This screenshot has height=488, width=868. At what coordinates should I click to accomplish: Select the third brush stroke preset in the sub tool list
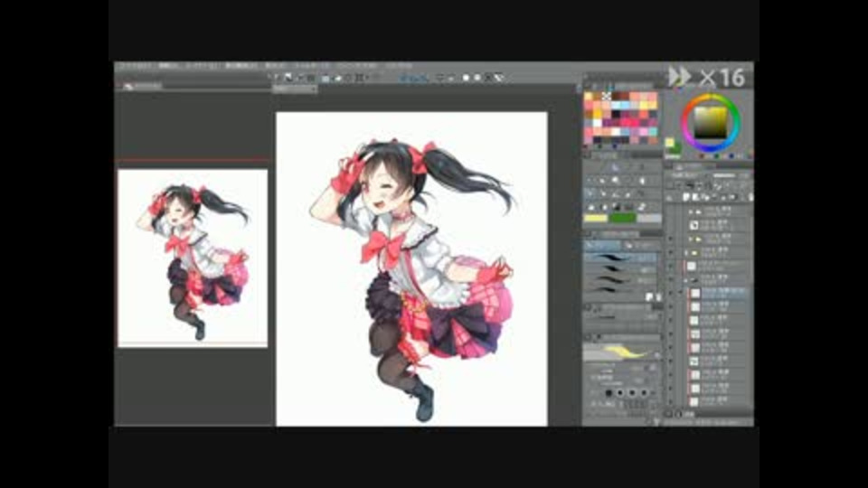click(x=620, y=280)
